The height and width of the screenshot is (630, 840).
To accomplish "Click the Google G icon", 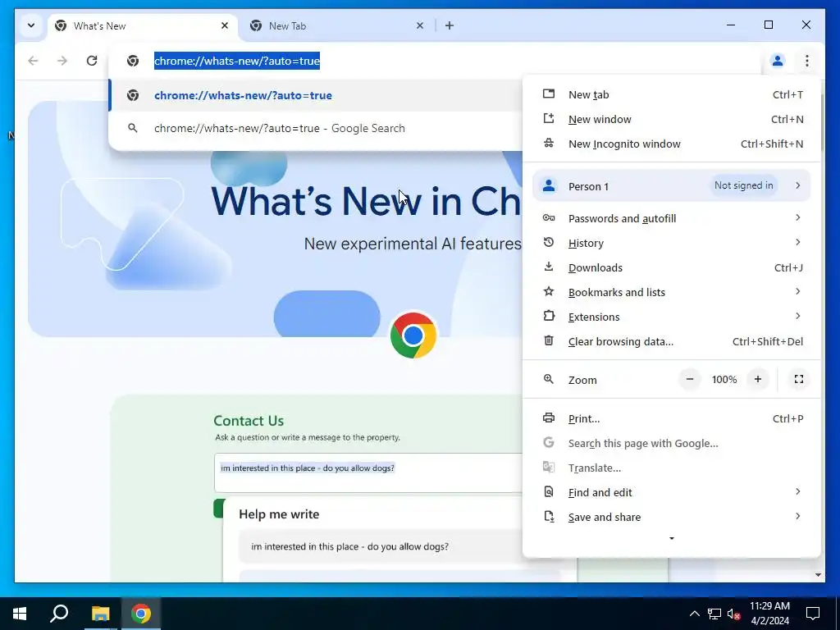I will coord(549,442).
